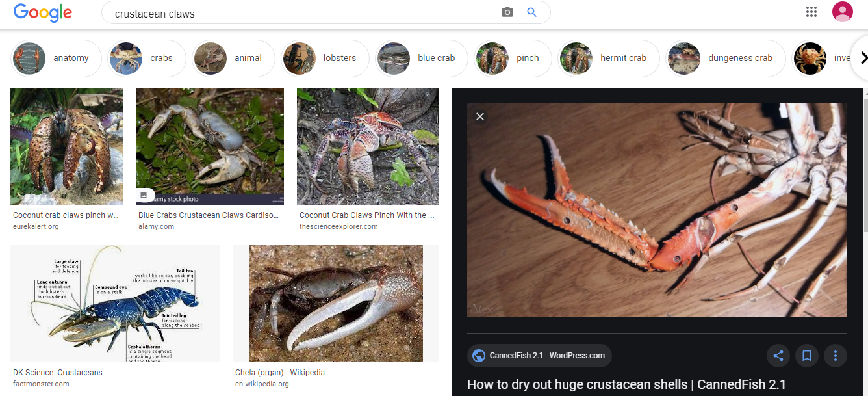
Task: Open the account profile avatar
Action: click(842, 12)
